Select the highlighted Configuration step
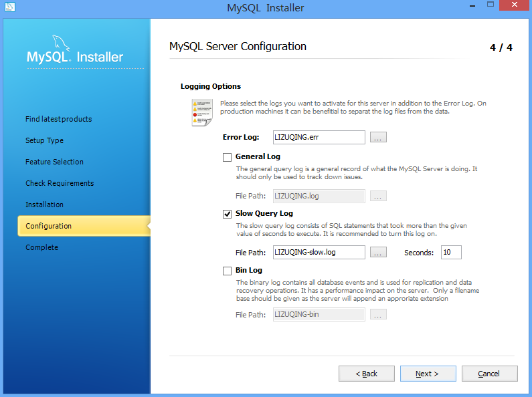 tap(84, 226)
